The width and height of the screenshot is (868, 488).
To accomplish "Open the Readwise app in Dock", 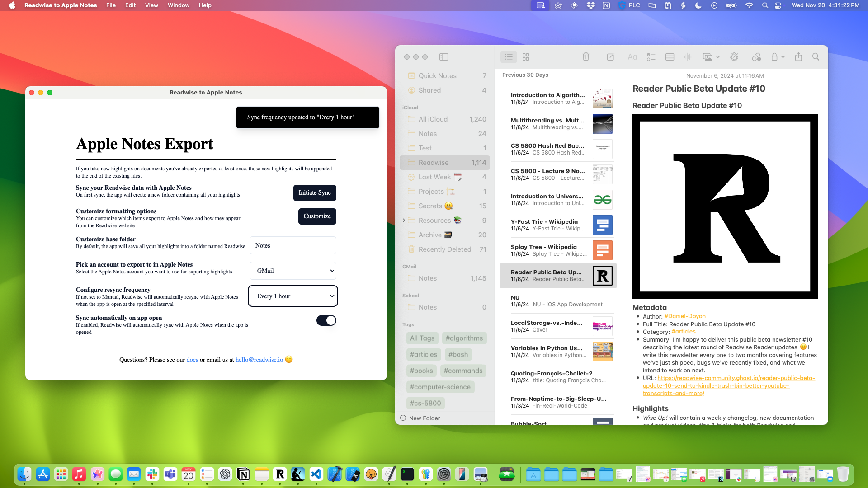I will pos(280,474).
